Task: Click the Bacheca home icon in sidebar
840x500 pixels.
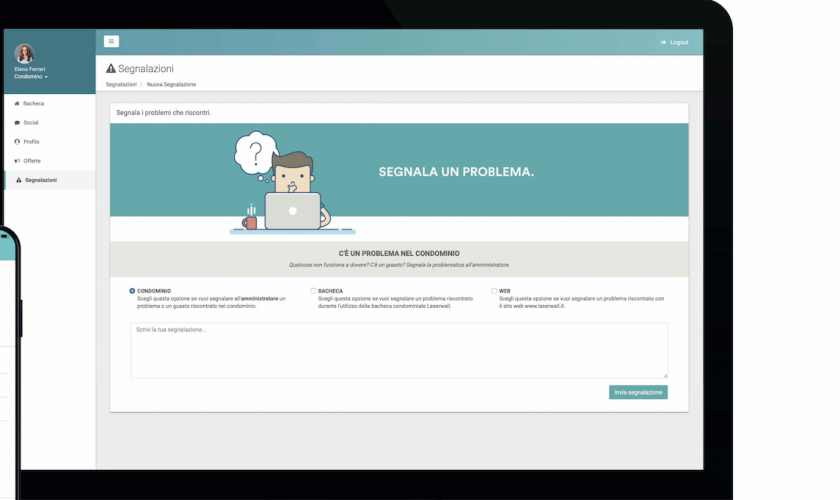Action: 17,103
